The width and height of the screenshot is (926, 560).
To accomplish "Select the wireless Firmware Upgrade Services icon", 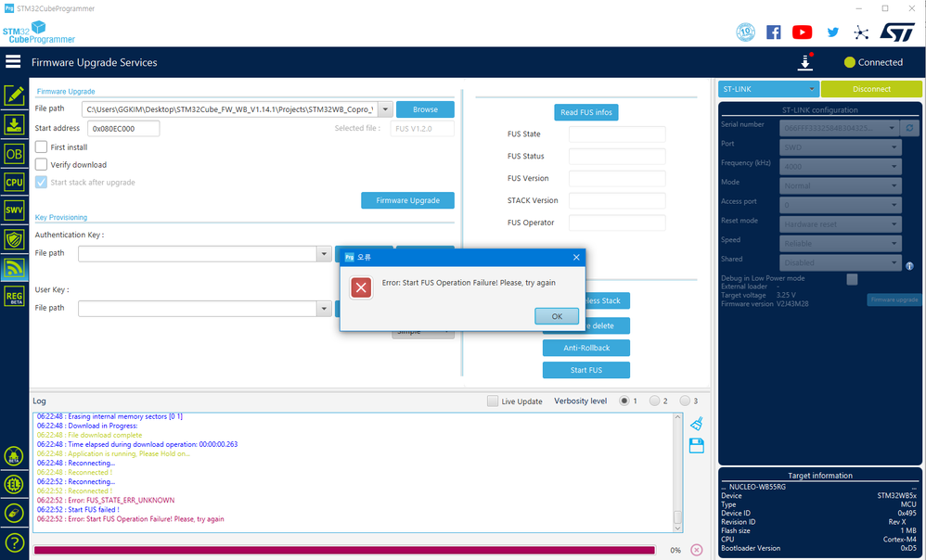I will point(14,268).
